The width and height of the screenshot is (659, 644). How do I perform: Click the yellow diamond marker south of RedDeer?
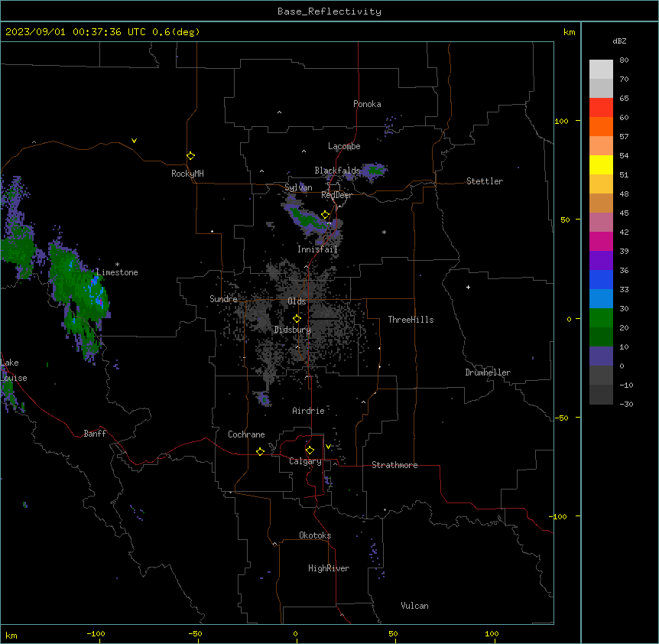[326, 215]
